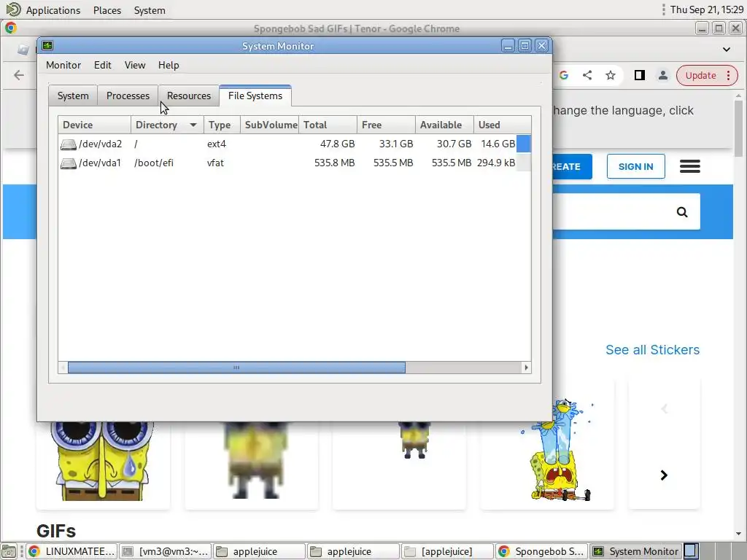Open the Edit menu in System Monitor

click(102, 65)
